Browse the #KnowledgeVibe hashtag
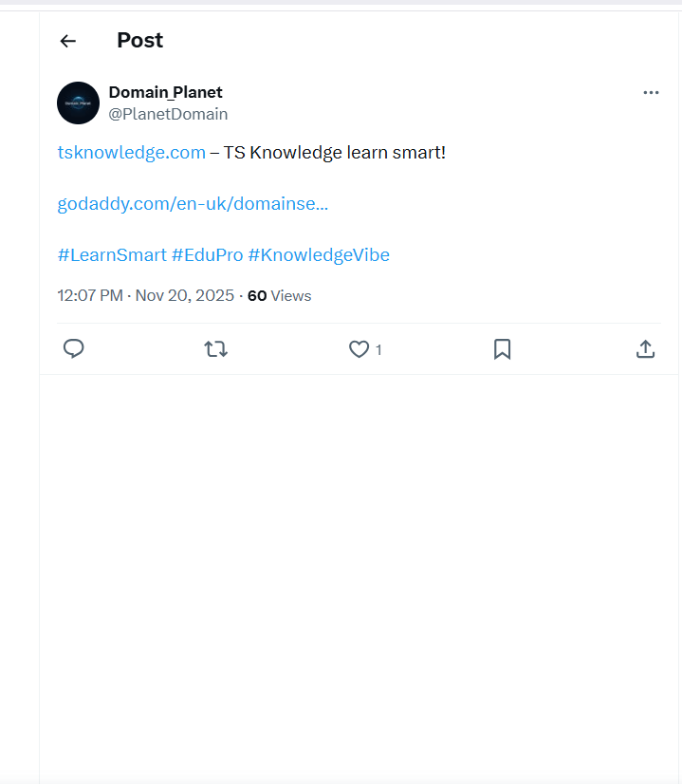 pos(319,254)
